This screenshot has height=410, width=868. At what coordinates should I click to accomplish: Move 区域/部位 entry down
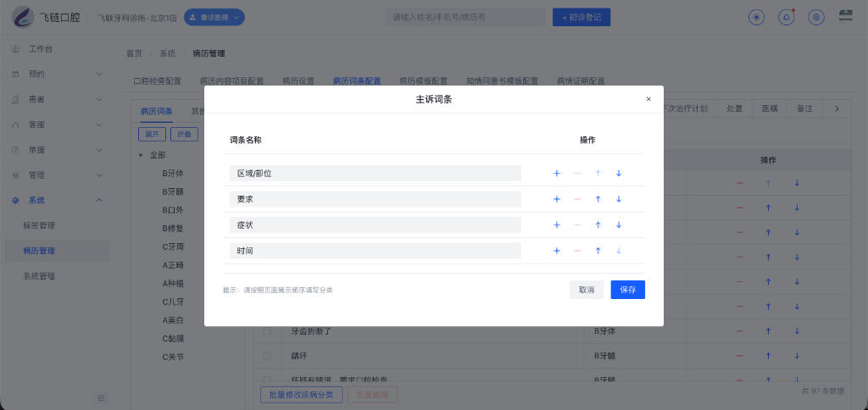click(x=619, y=173)
